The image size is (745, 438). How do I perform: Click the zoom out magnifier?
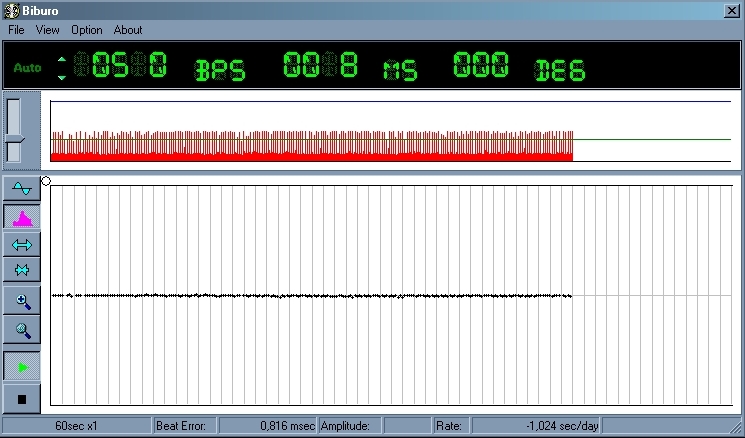[22, 329]
